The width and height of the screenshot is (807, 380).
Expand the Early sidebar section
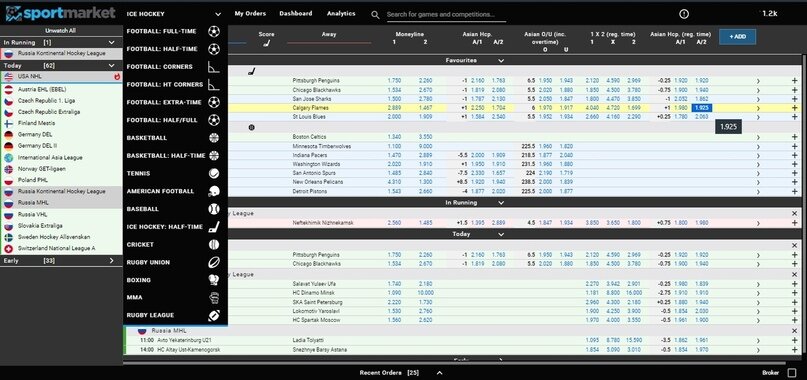coord(111,261)
